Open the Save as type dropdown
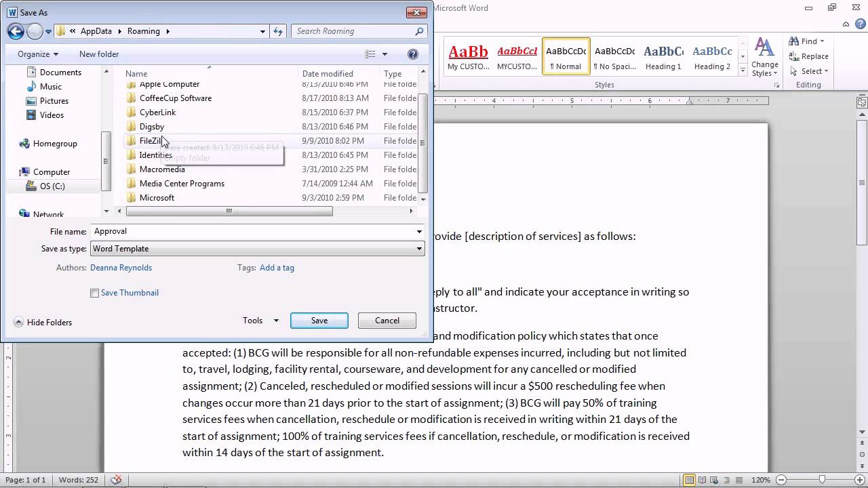The image size is (868, 488). [x=419, y=249]
